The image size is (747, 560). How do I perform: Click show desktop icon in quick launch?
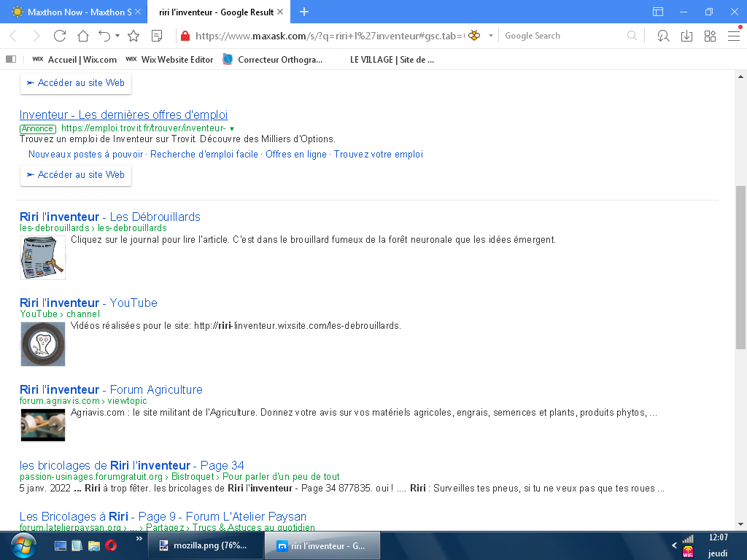[x=61, y=545]
